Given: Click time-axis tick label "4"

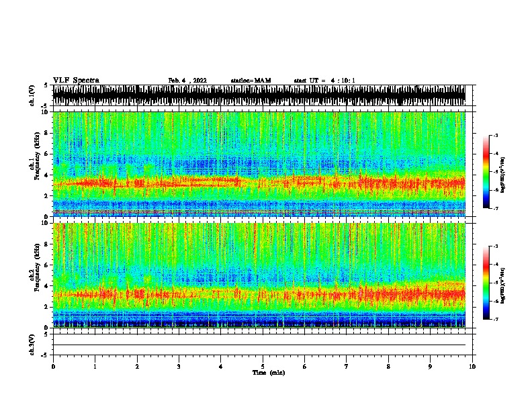Looking at the screenshot, I should pos(221,367).
